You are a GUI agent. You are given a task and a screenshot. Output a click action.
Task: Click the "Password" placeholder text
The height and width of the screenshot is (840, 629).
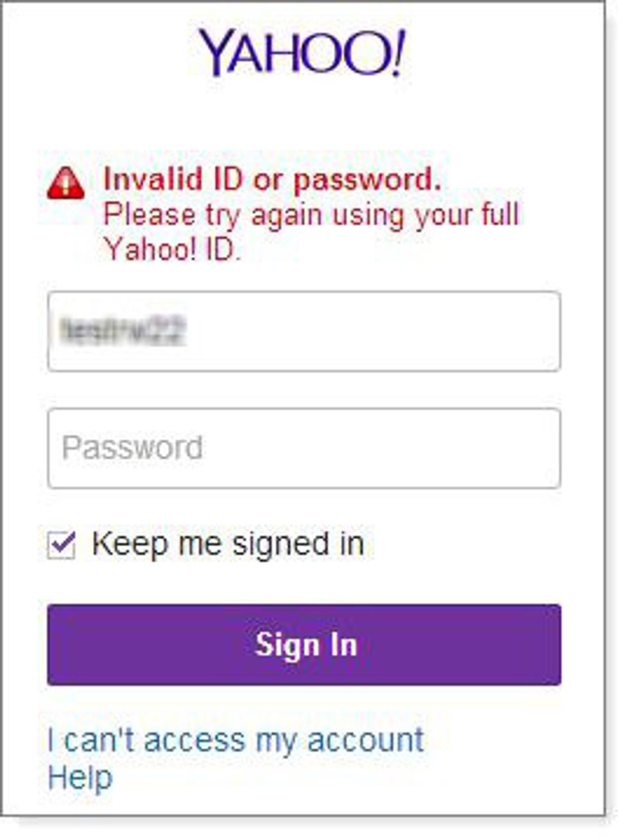point(132,448)
